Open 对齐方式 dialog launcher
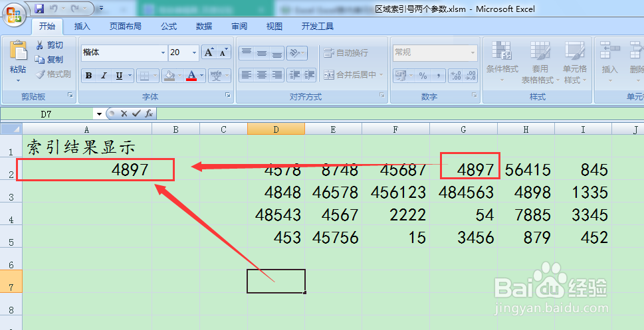Image resolution: width=644 pixels, height=330 pixels. point(382,95)
